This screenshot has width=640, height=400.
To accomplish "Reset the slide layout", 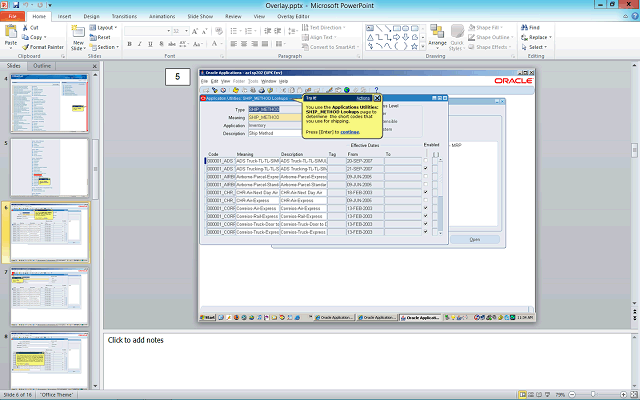I will click(100, 37).
